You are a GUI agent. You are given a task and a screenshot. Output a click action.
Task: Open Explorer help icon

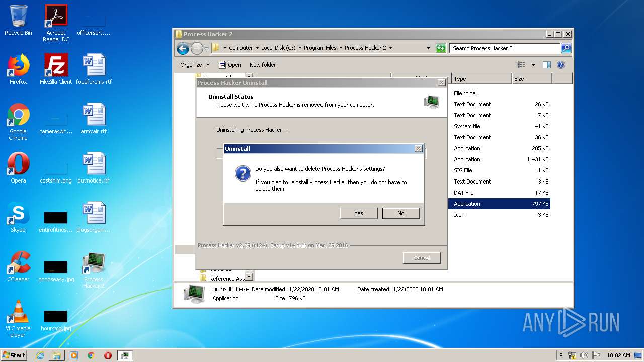click(x=561, y=65)
